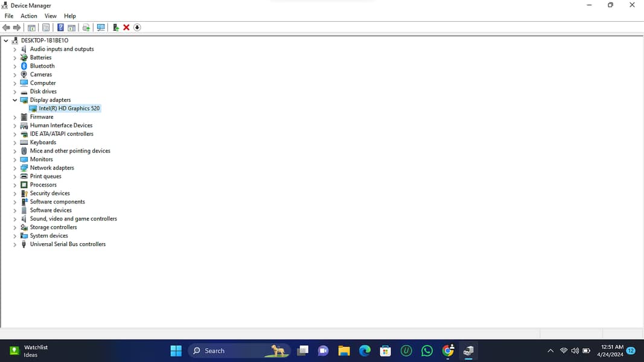Click the Disable device down-arrow icon

(x=137, y=28)
